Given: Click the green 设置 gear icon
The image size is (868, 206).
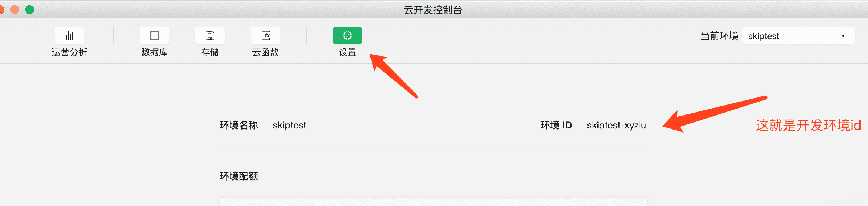Looking at the screenshot, I should pyautogui.click(x=347, y=35).
